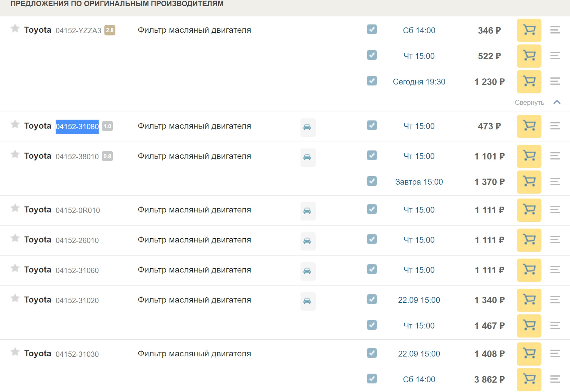Viewport: 570px width, 392px height.
Task: Add the 1 408 ₽ offer to cart
Action: point(529,354)
